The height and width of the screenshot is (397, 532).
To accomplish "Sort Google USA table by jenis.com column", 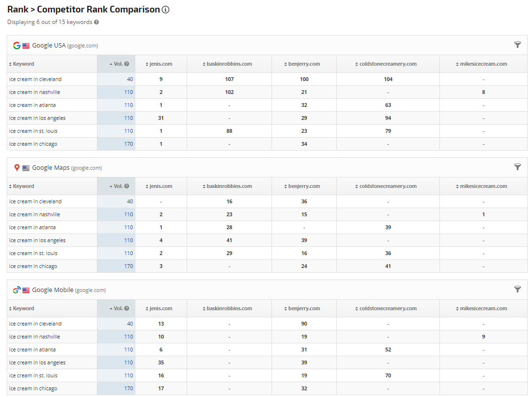I will [x=161, y=64].
